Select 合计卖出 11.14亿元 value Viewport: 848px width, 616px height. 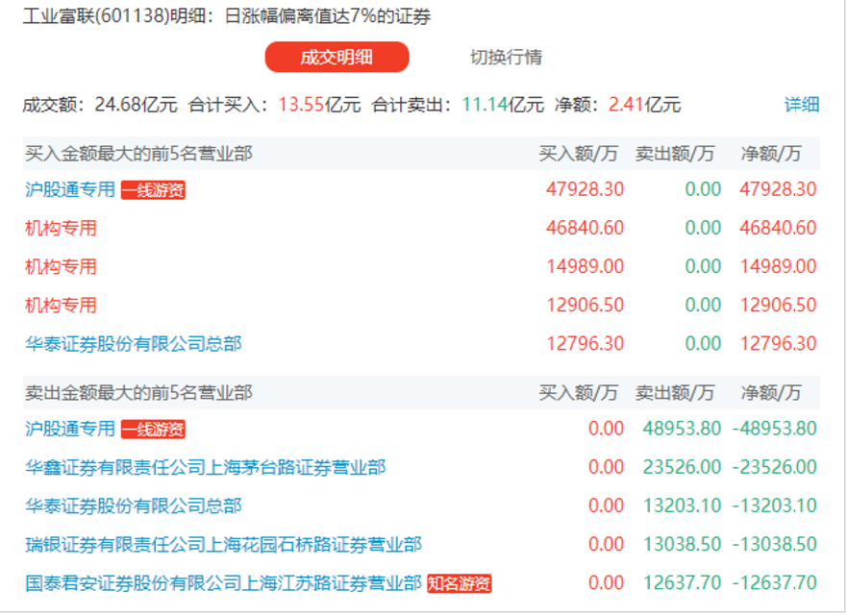tap(503, 105)
